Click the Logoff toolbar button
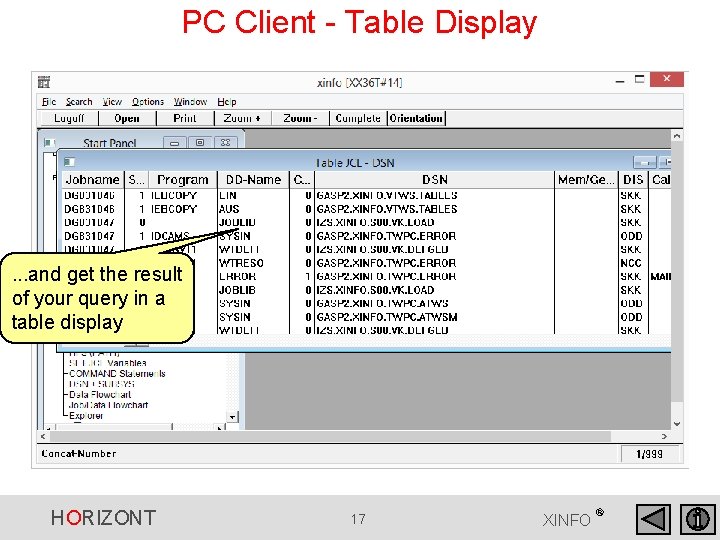Image resolution: width=720 pixels, height=540 pixels. coord(69,118)
